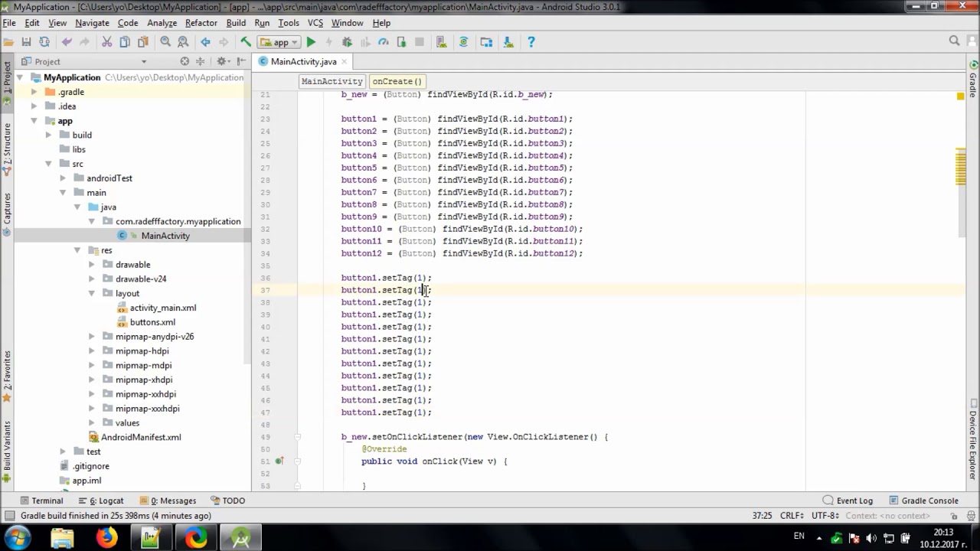Viewport: 980px width, 551px height.
Task: Click the Debug app bug icon
Action: coord(347,42)
